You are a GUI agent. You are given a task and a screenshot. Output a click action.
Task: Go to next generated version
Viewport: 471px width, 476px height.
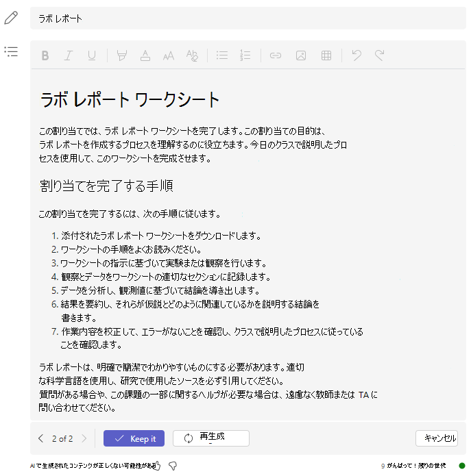tap(84, 438)
